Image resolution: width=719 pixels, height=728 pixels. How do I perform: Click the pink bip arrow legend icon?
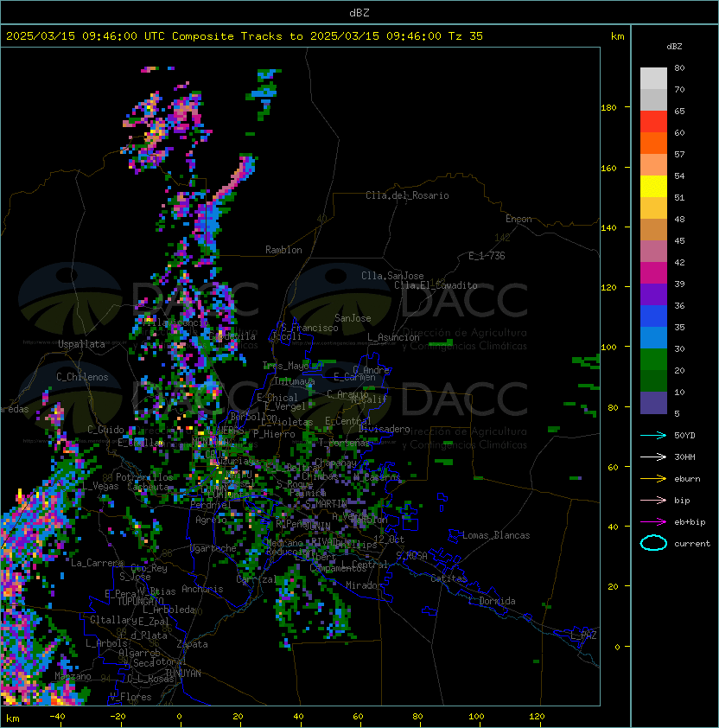click(653, 500)
